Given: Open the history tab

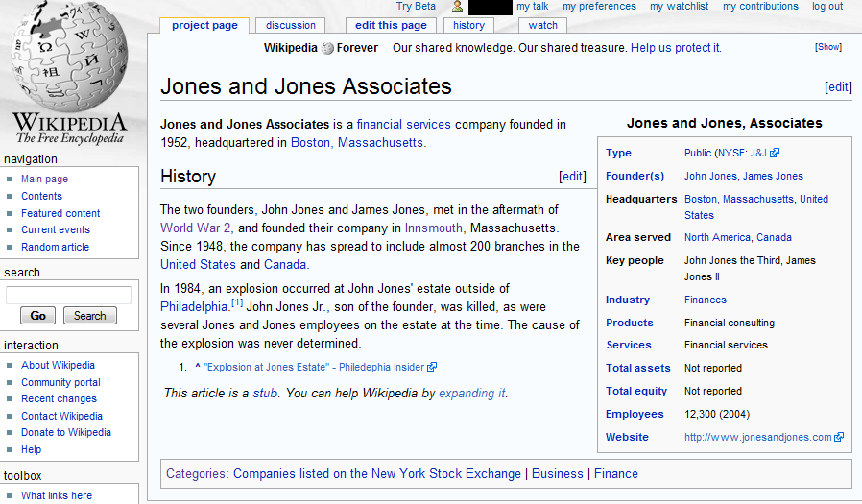Looking at the screenshot, I should point(468,25).
